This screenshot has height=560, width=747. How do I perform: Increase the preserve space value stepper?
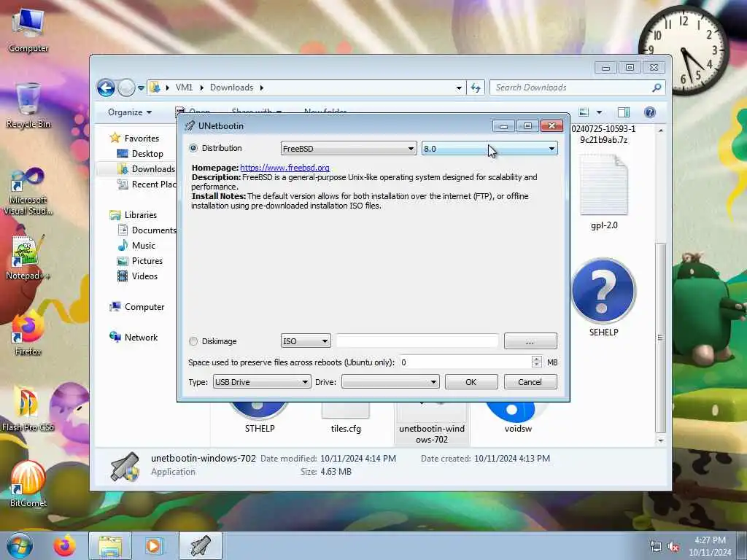coord(537,359)
